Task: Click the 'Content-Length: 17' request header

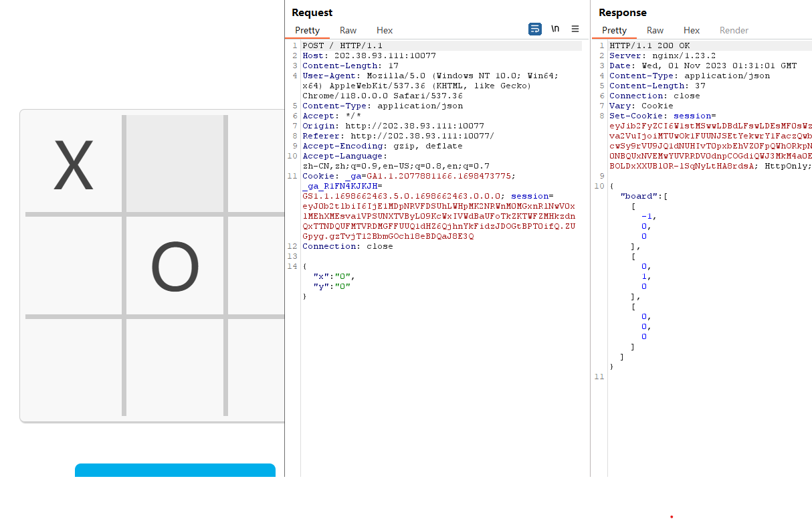Action: click(350, 66)
